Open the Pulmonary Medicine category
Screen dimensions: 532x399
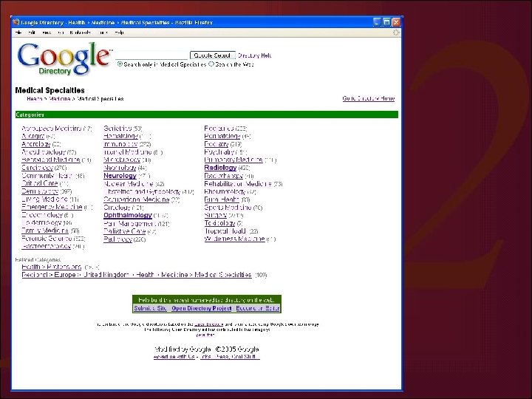(233, 160)
